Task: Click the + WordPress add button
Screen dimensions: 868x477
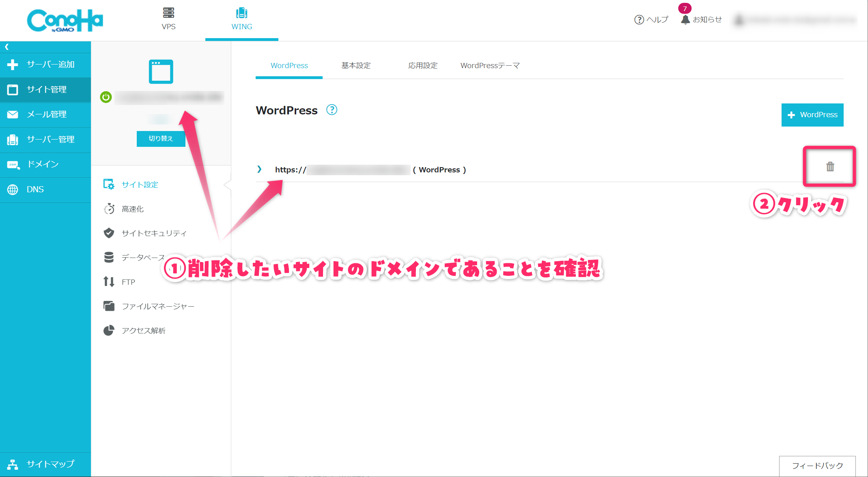Action: (812, 115)
